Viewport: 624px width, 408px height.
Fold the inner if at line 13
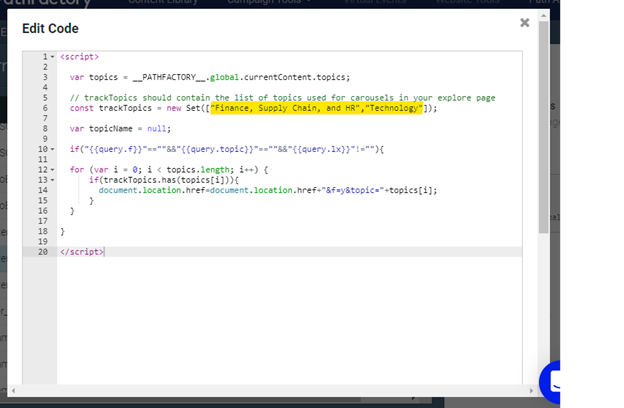53,180
